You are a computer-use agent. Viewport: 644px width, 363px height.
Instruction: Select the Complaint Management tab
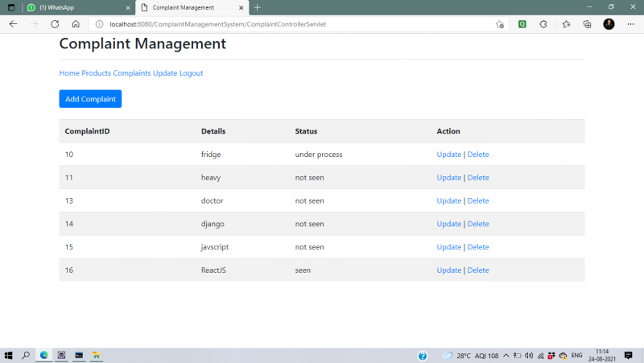tap(192, 7)
